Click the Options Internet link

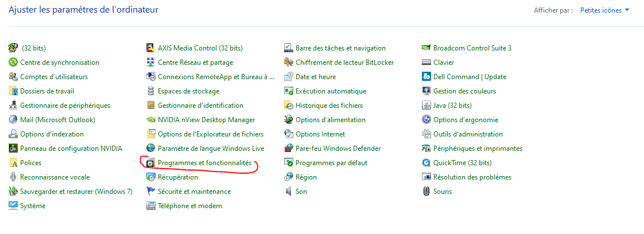click(x=320, y=134)
